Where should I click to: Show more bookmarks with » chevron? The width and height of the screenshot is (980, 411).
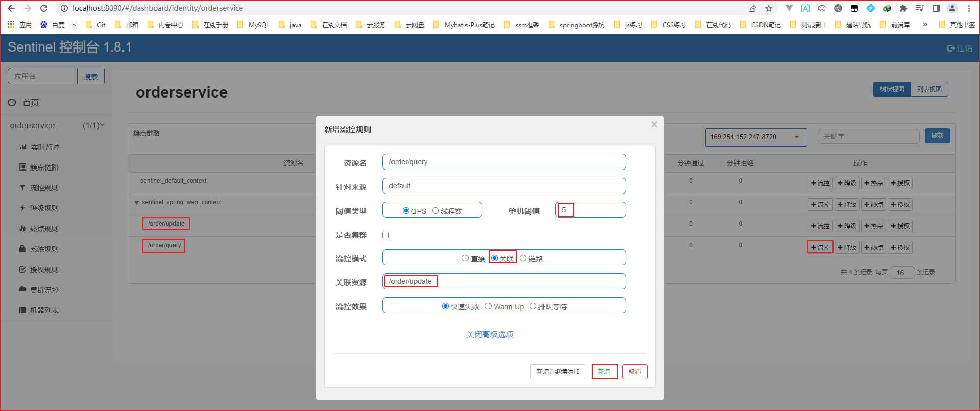[925, 25]
